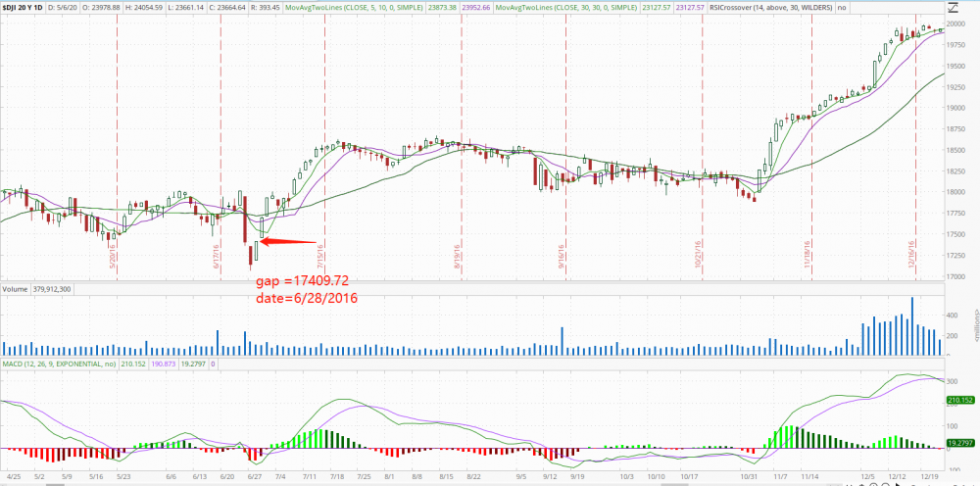Viewport: 980px width, 486px height.
Task: Click the Volume panel header label
Action: (x=14, y=289)
